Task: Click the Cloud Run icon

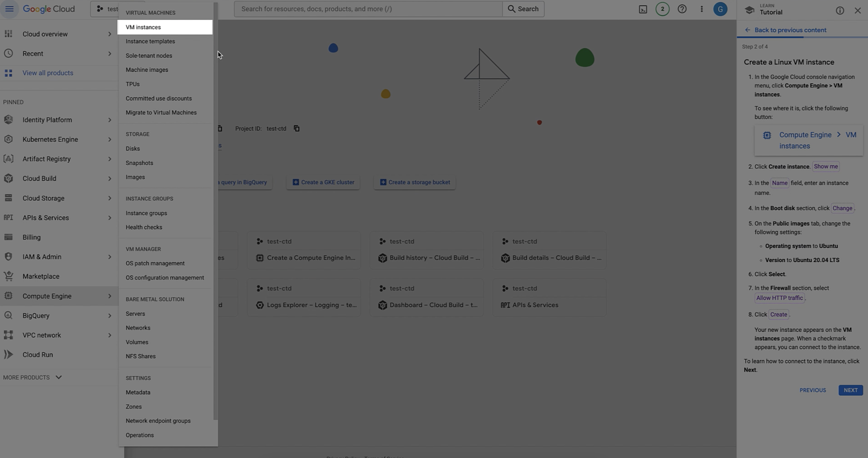Action: coord(8,355)
